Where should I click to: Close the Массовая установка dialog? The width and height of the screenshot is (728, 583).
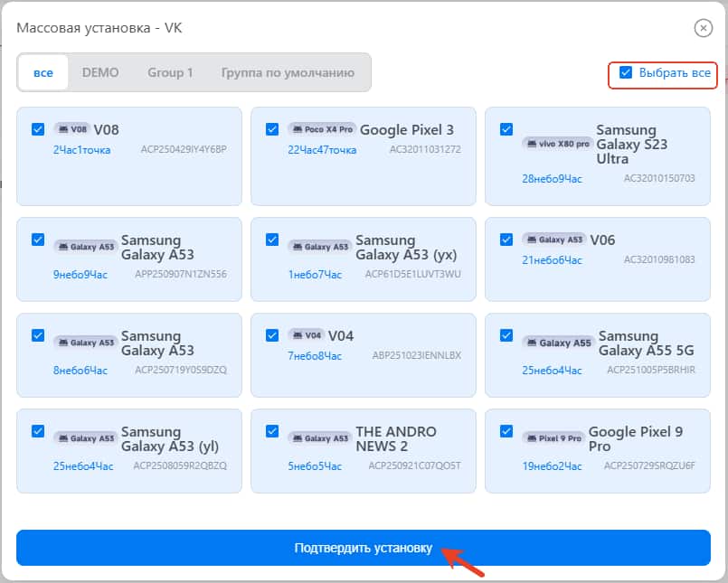tap(703, 28)
